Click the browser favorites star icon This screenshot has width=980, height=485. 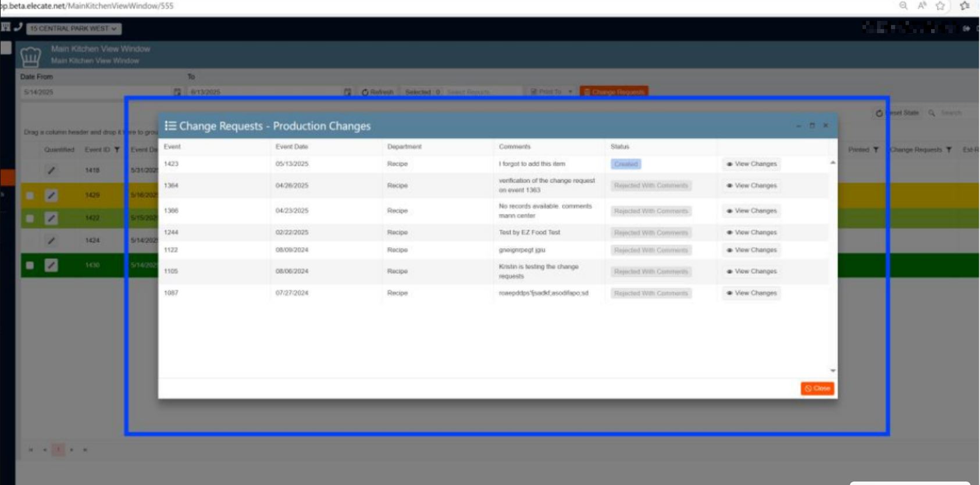point(940,6)
